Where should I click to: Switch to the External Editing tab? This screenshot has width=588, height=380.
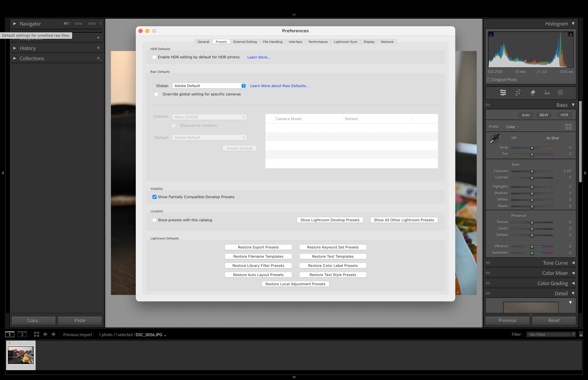(x=245, y=42)
